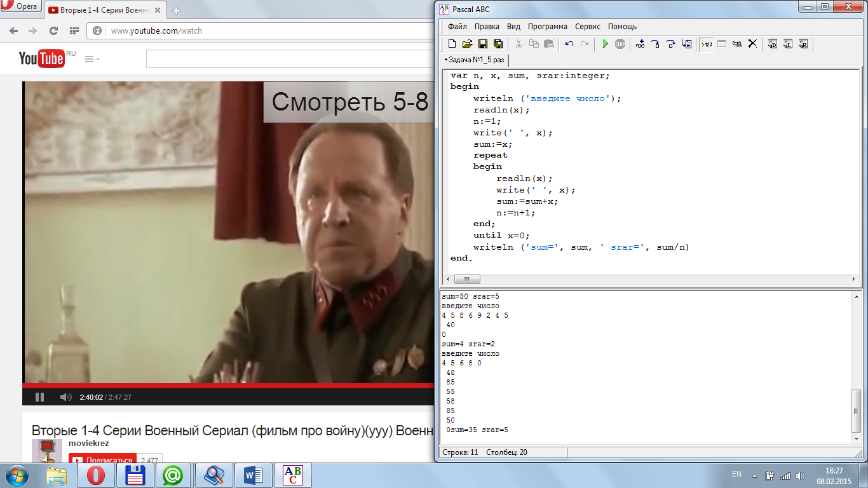Open the Программа menu

click(x=547, y=27)
